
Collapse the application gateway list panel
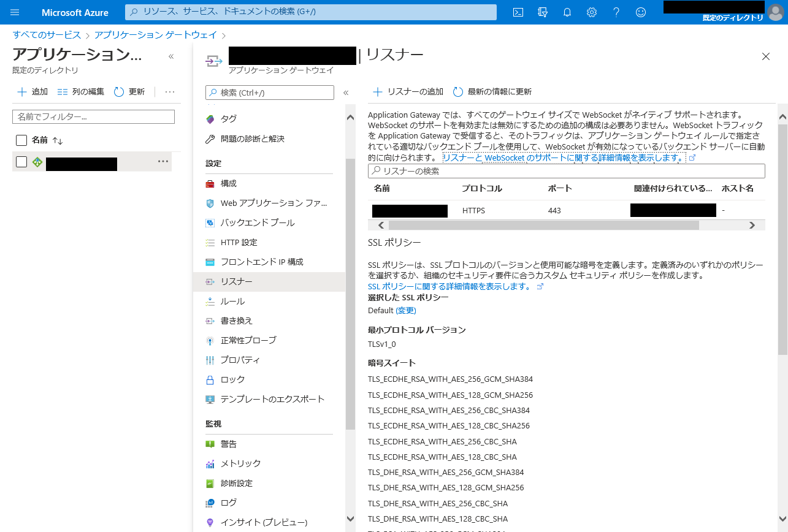coord(171,56)
